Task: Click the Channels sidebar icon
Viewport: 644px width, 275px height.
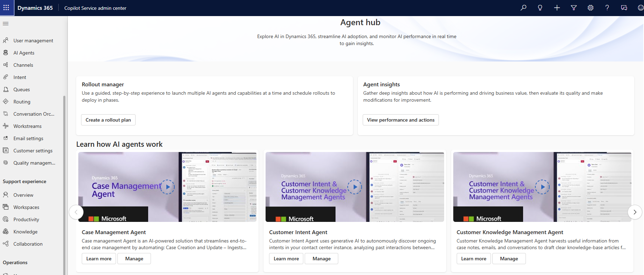Action: 6,65
